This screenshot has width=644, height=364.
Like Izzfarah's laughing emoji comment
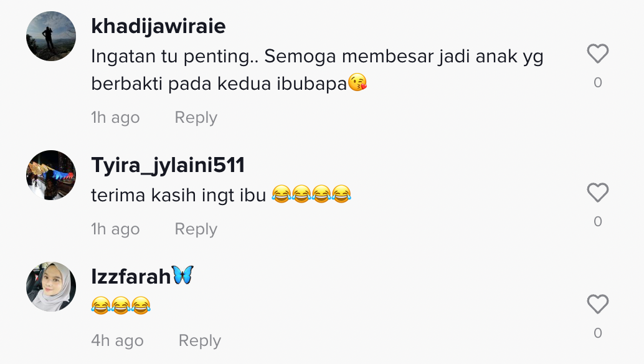[x=597, y=304]
